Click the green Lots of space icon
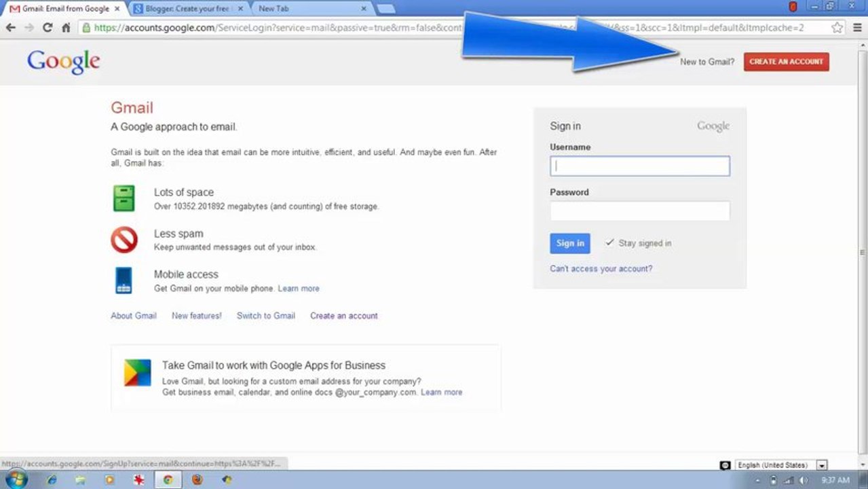The height and width of the screenshot is (489, 868). coord(124,198)
